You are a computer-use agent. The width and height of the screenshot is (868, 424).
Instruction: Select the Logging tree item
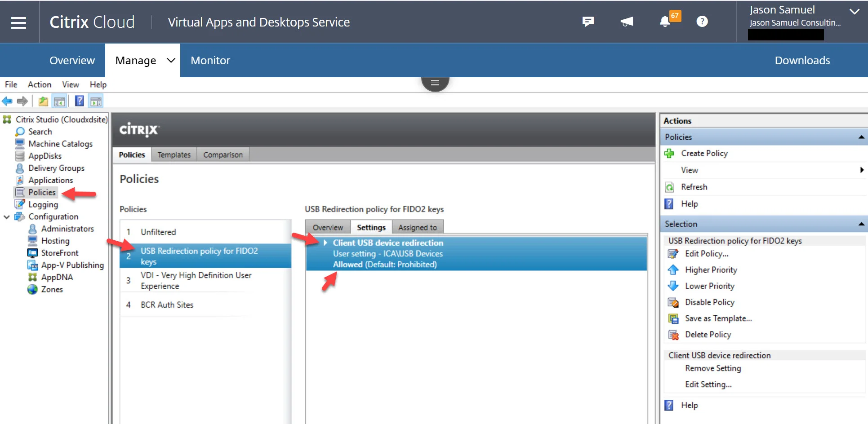[x=43, y=204]
